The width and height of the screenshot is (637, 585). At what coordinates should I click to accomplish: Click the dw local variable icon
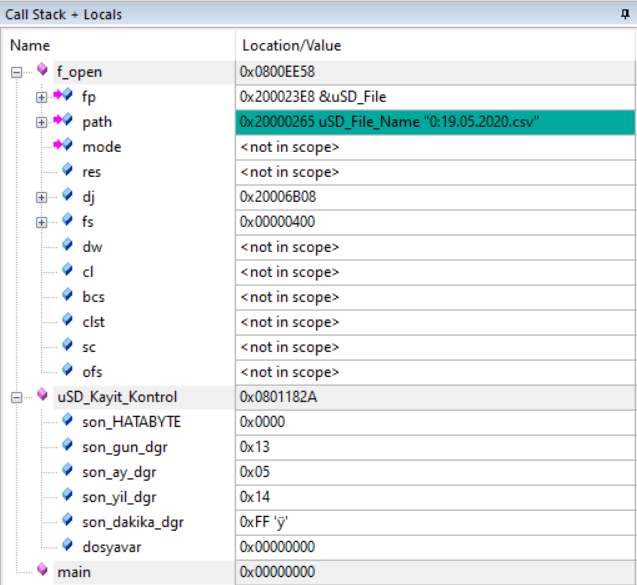(x=67, y=245)
